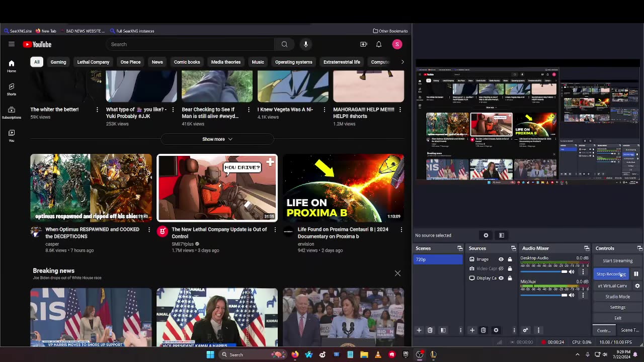This screenshot has width=644, height=362.
Task: Open Shorts in the YouTube sidebar
Action: tap(11, 89)
